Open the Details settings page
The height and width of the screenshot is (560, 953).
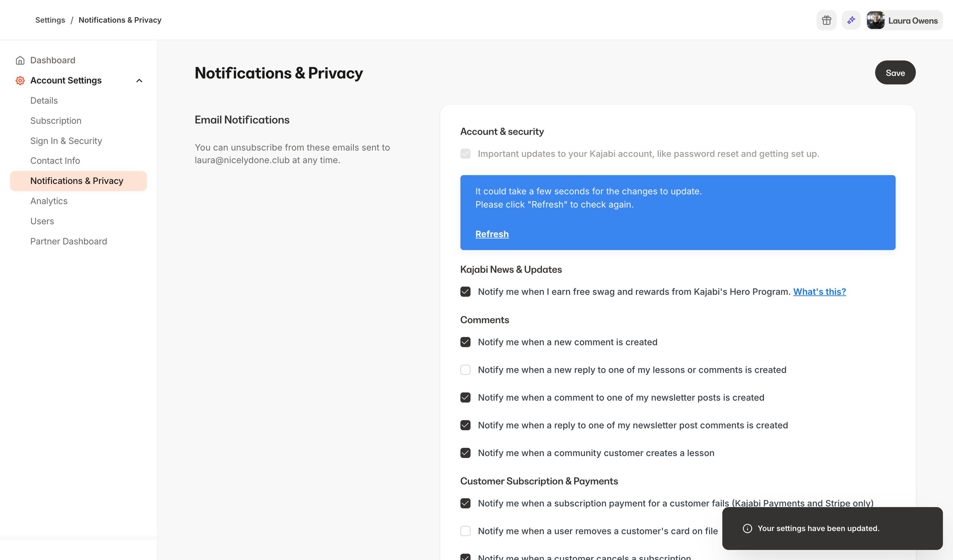point(44,100)
